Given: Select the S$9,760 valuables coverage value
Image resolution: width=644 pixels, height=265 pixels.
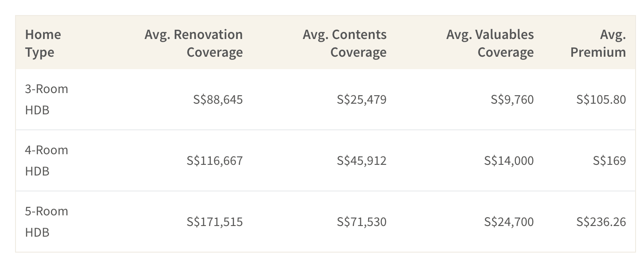Looking at the screenshot, I should 512,99.
